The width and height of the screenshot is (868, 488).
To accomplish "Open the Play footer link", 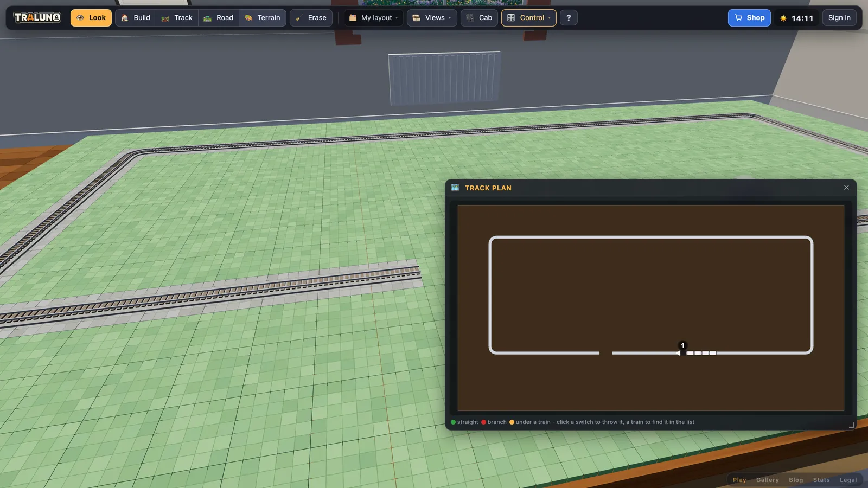I will click(x=739, y=480).
